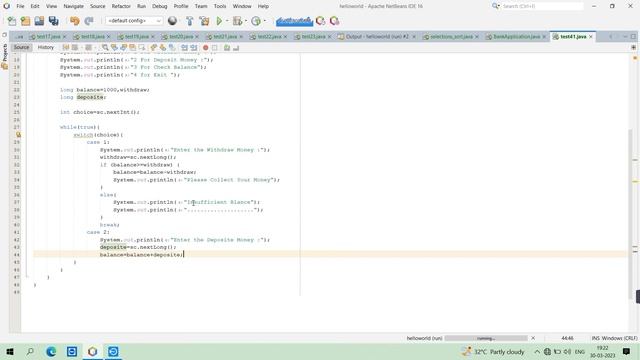Click the Profile Project toolbar icon
This screenshot has height=360, width=640.
pos(256,21)
